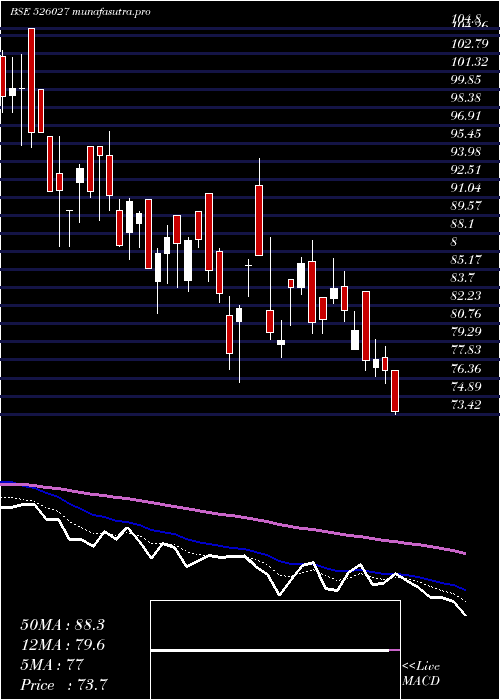Click the pink 50MA line
The image size is (500, 700).
[x=232, y=516]
